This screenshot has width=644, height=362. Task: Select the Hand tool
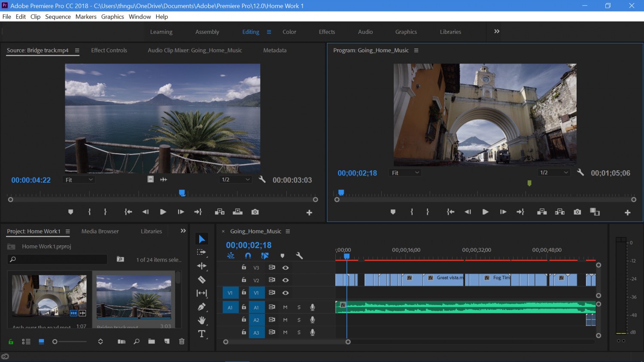point(201,320)
